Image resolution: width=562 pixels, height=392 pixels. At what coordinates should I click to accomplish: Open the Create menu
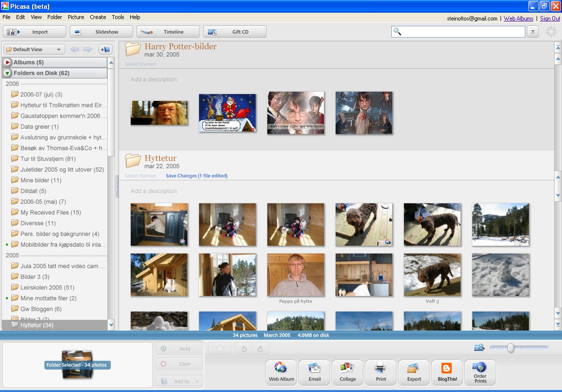[98, 17]
